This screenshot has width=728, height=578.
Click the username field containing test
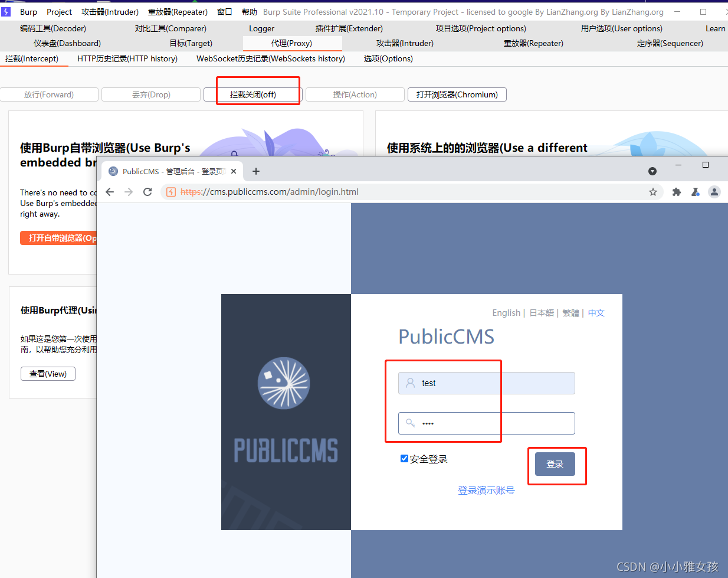(487, 383)
